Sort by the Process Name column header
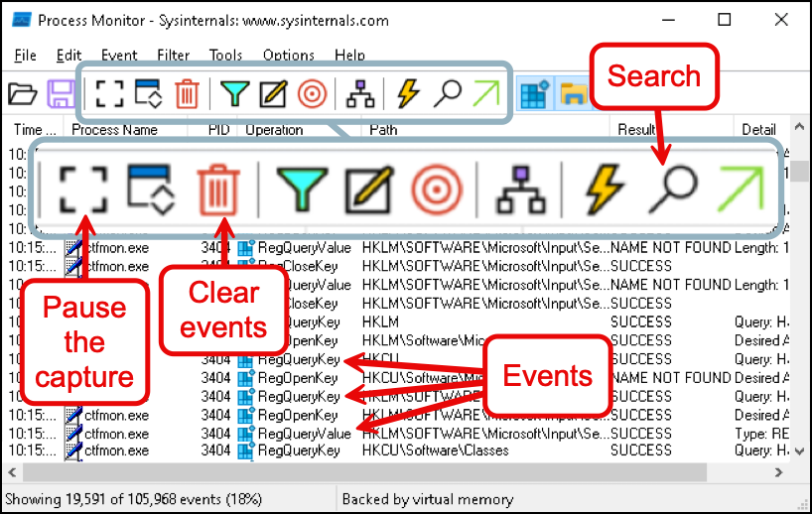The image size is (812, 514). tap(114, 129)
